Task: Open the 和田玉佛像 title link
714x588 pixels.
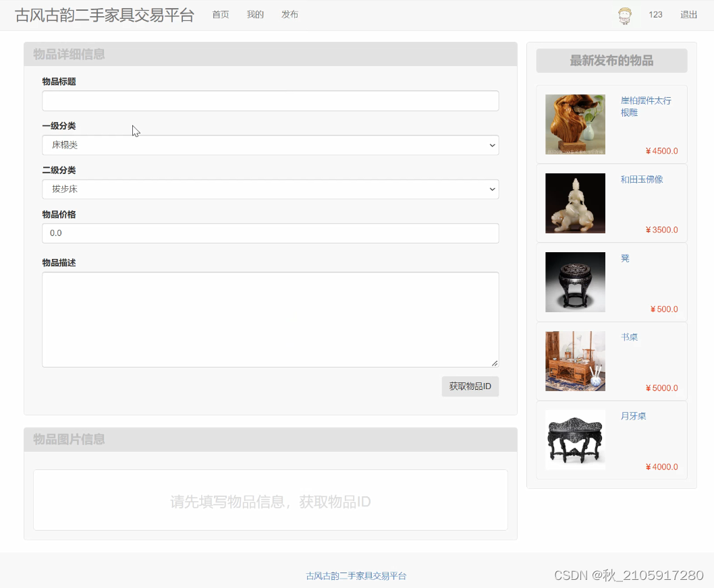Action: [x=642, y=179]
